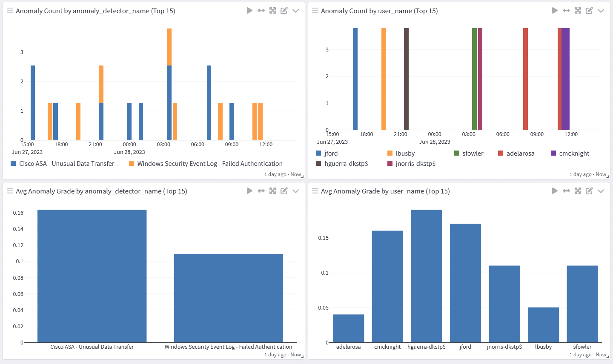The width and height of the screenshot is (613, 364).
Task: Open hamburger menu of Avg Anomaly Grade by user_name
Action: [315, 191]
